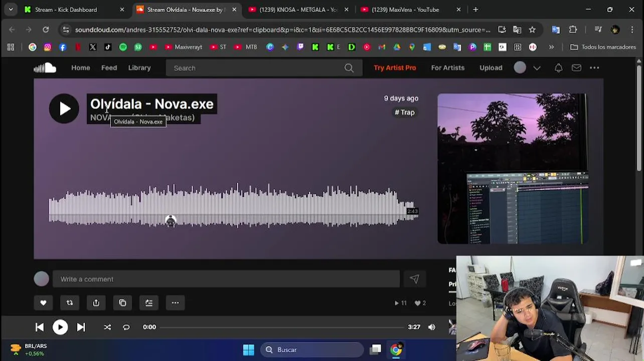Image resolution: width=644 pixels, height=361 pixels.
Task: Open the user avatar profile
Action: point(520,68)
